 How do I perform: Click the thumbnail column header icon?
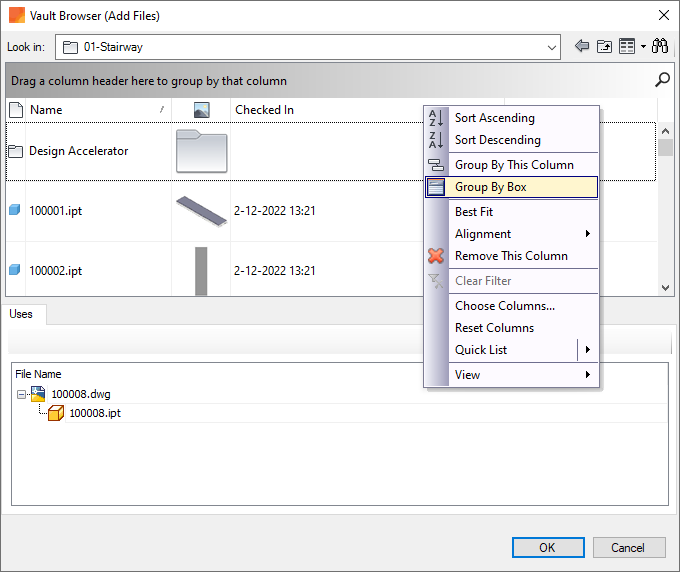tap(201, 110)
